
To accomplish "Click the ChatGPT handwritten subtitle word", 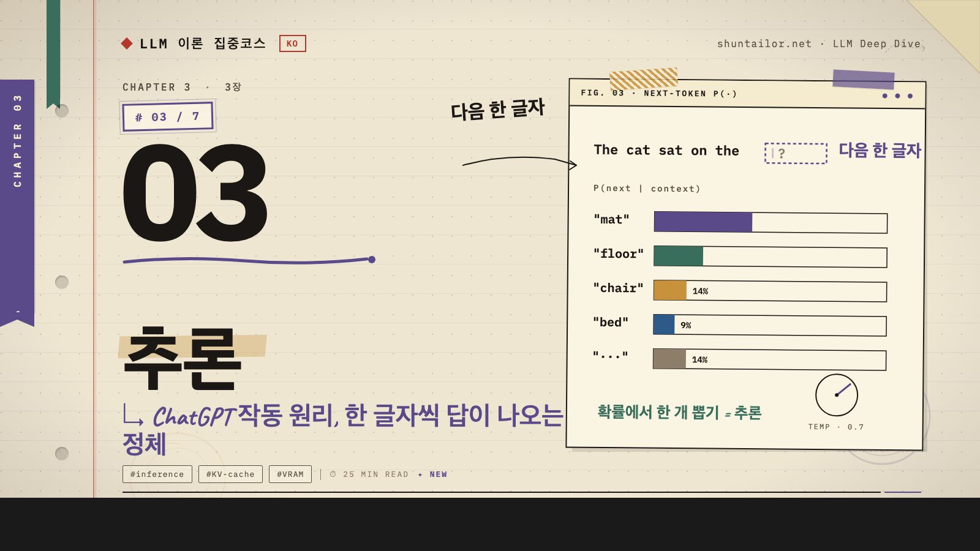I will click(x=194, y=417).
